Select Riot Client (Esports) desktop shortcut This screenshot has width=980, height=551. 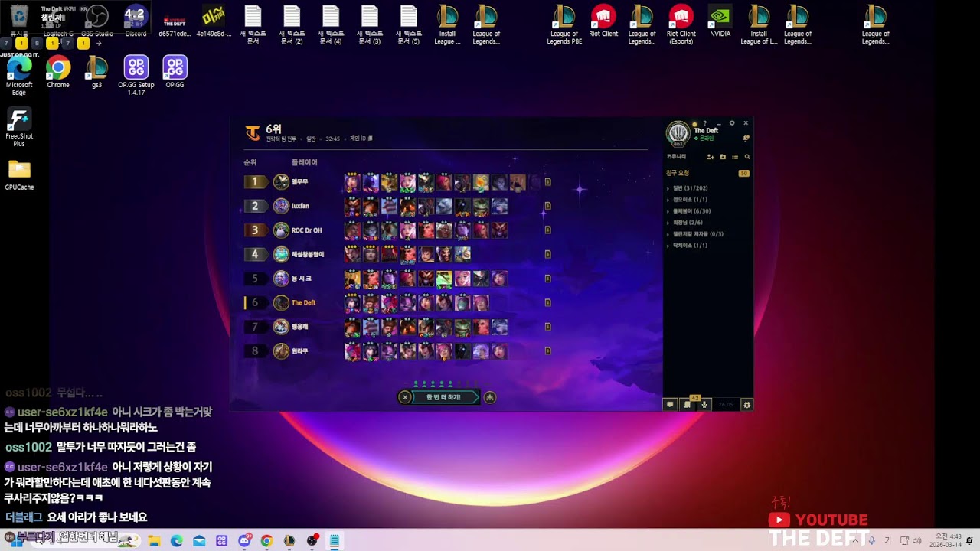pyautogui.click(x=681, y=24)
